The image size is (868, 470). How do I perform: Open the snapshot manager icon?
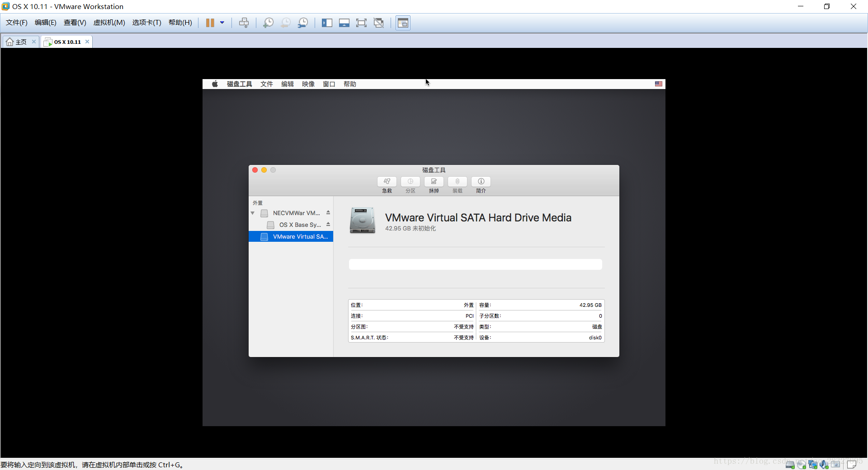[303, 23]
